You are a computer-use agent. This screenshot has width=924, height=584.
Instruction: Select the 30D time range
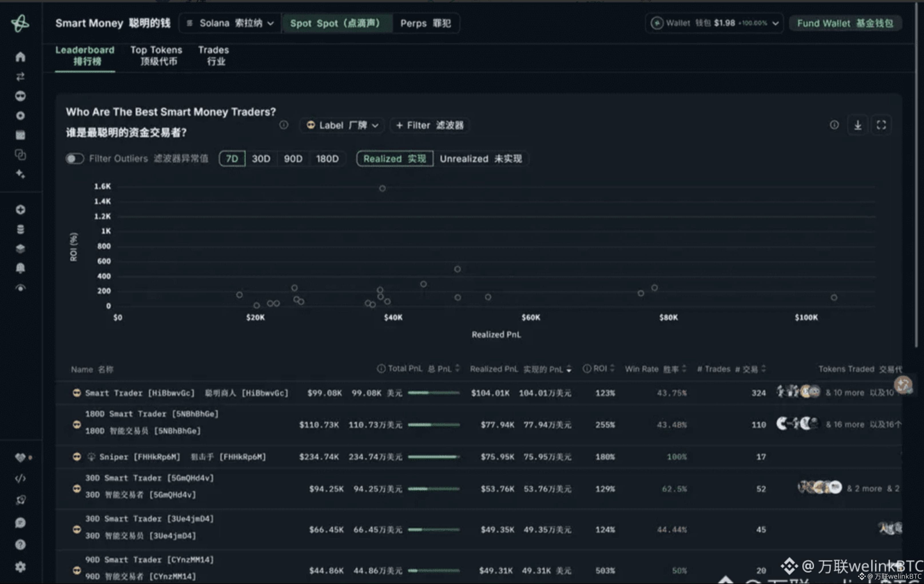(x=261, y=159)
